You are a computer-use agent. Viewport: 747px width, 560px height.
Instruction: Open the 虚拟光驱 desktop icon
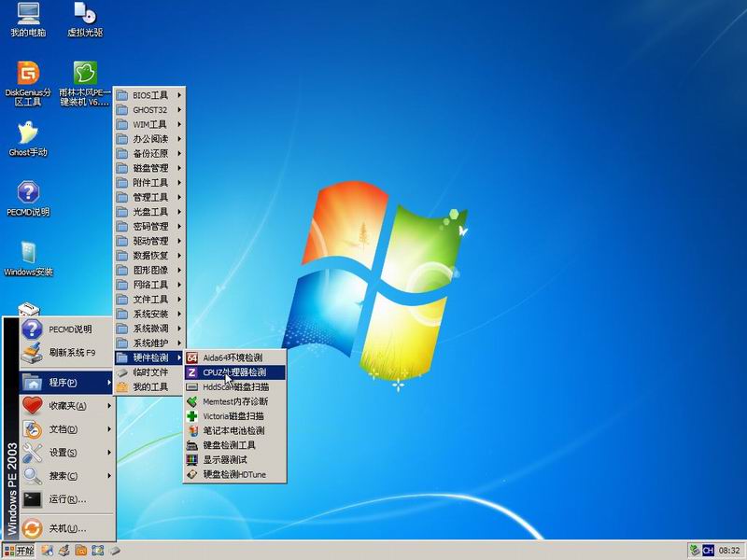click(x=85, y=20)
